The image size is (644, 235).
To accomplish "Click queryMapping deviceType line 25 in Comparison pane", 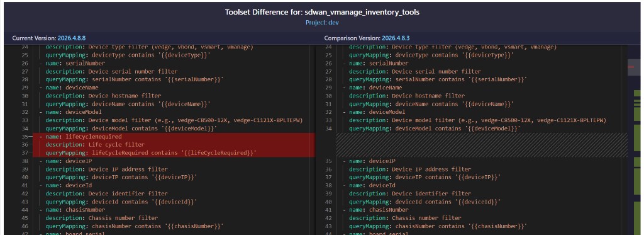I will (431, 55).
